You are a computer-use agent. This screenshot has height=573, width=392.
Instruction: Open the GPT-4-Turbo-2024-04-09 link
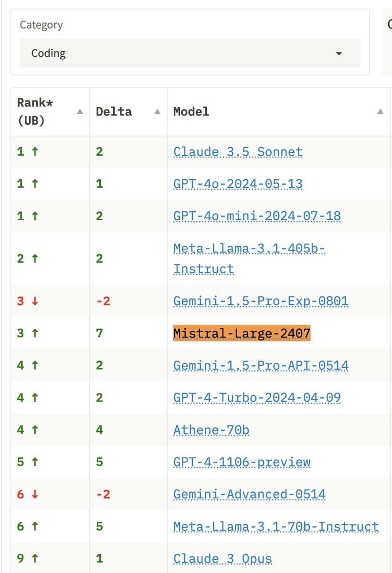tap(257, 398)
